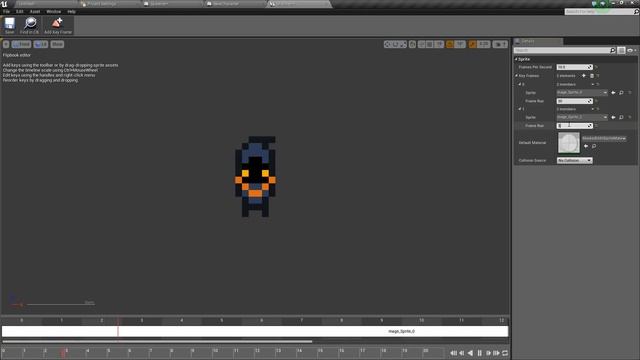
Task: Step to previous frame in timeline
Action: pyautogui.click(x=462, y=353)
